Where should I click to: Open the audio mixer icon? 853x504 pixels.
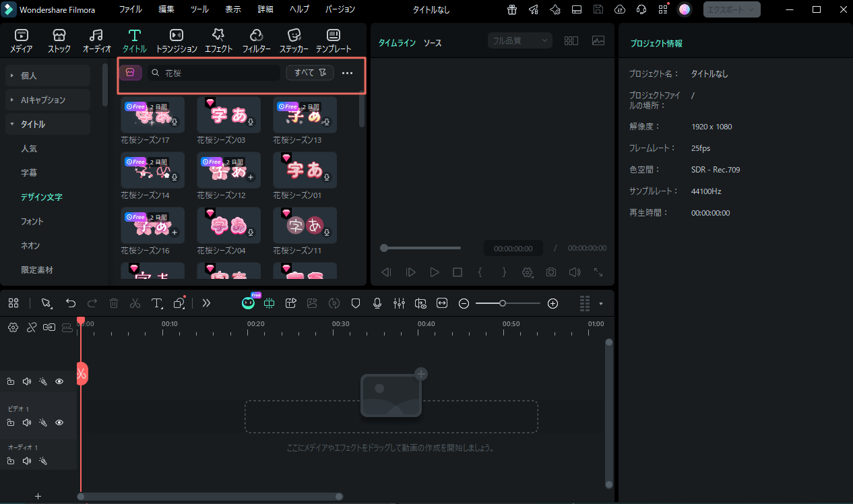pos(399,303)
